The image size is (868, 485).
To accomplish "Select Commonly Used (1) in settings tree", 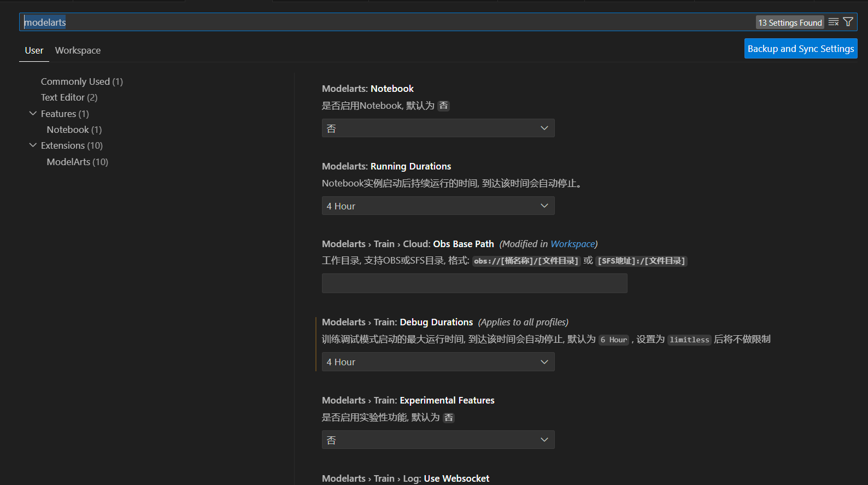I will coord(82,81).
